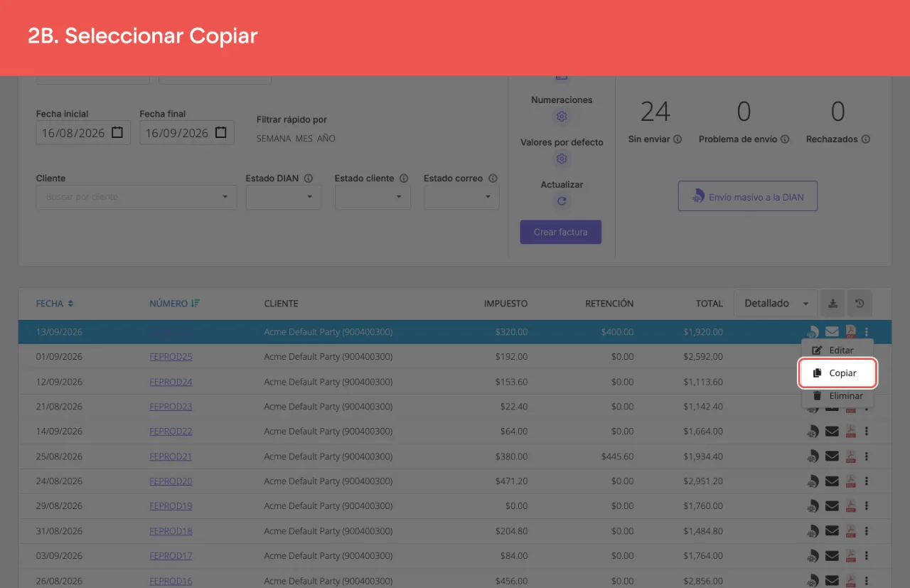Filter quickly by MES

304,139
